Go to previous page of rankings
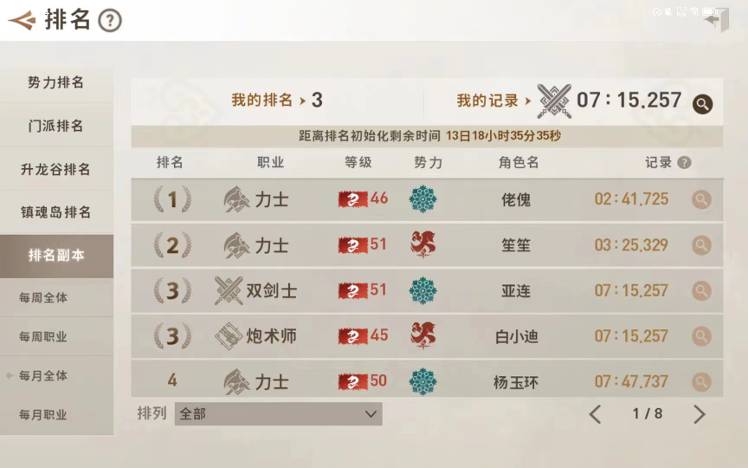748x468 pixels. coord(595,414)
